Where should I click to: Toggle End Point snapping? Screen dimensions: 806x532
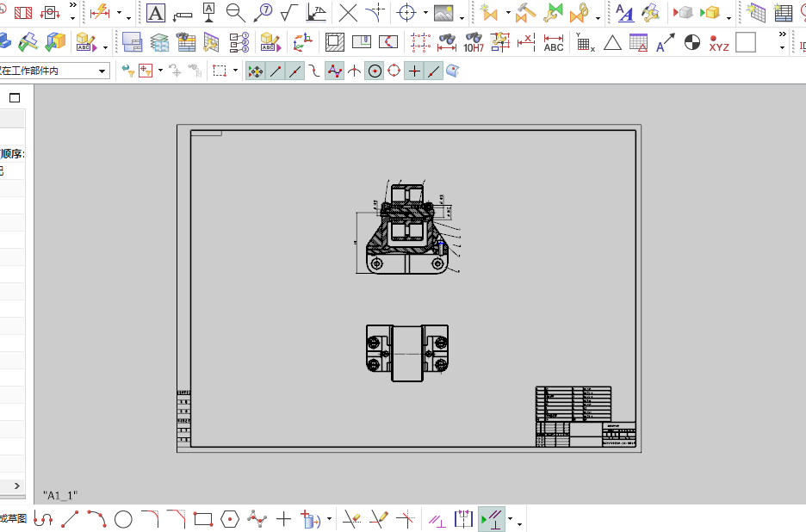(276, 71)
